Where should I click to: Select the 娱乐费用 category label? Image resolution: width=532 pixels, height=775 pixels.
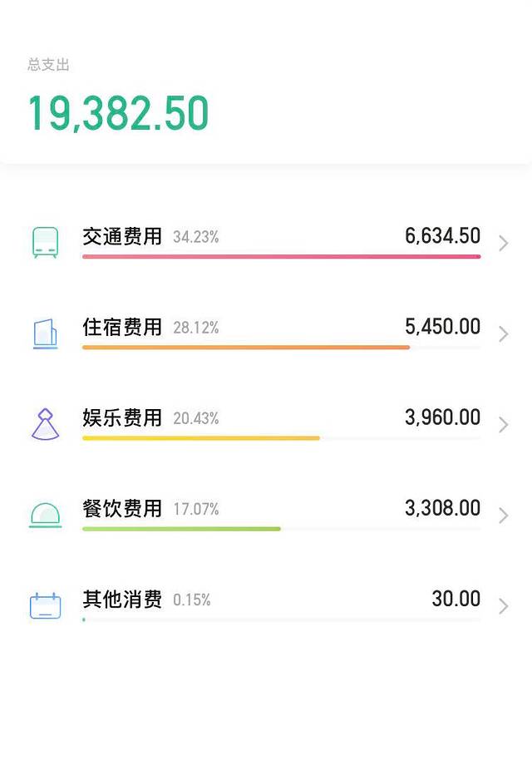tap(122, 417)
